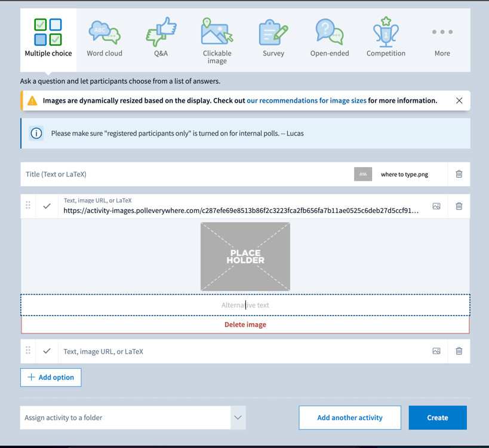This screenshot has height=448, width=489.
Task: Mark the image URL option as correct
Action: 47,206
